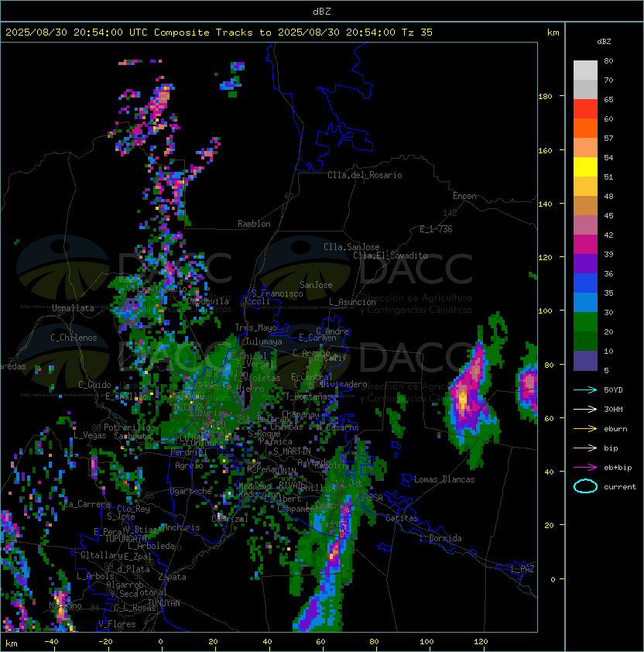644x652 pixels.
Task: Click the TUNUYAN place label
Action: [x=164, y=603]
